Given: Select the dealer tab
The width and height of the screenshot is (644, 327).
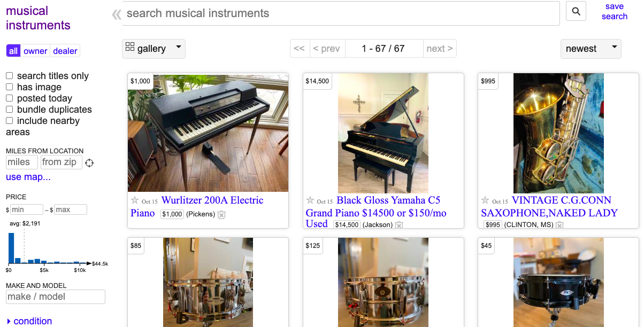Looking at the screenshot, I should pos(65,51).
